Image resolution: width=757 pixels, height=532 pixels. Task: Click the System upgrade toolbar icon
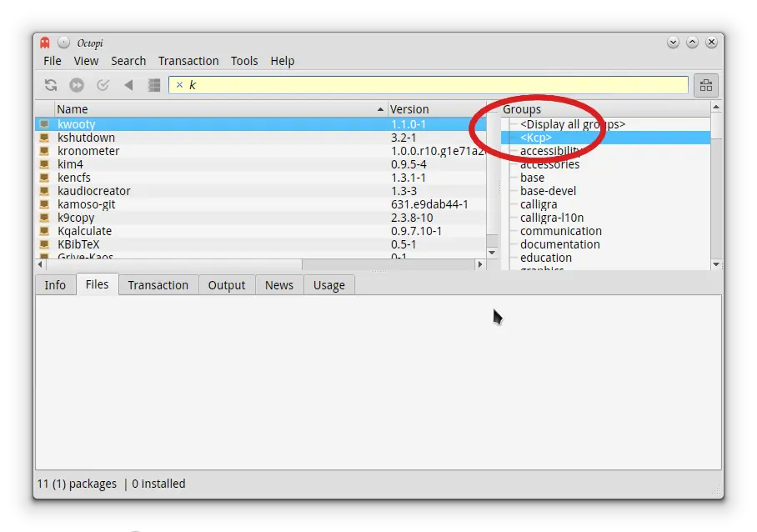click(77, 85)
